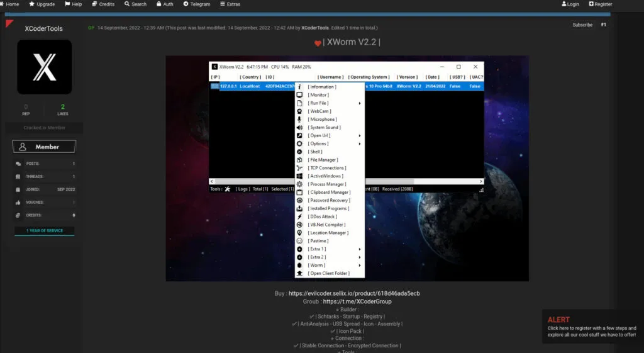Open the Help navigation item
Viewport: 644px width, 353px height.
74,4
